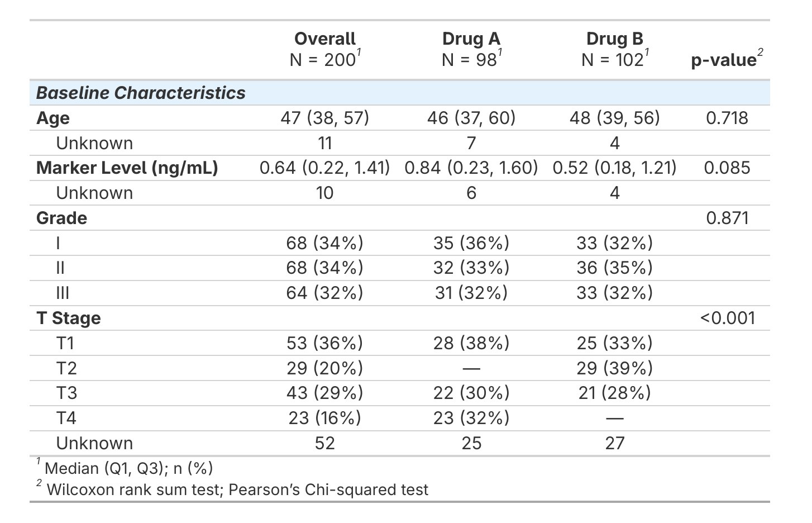Screen dimensions: 812x523
Task: Click the Marker Level p-value 0.085
Action: [727, 168]
